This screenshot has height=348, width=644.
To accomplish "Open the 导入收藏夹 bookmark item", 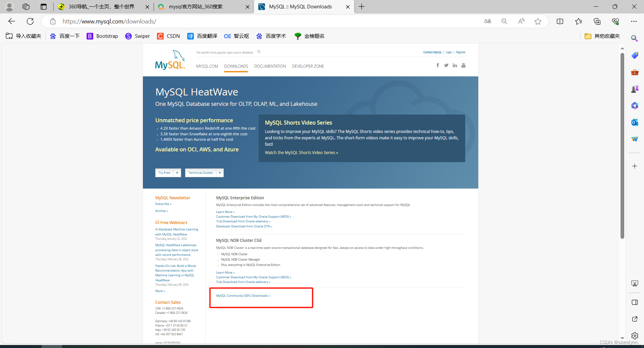I will click(x=23, y=36).
